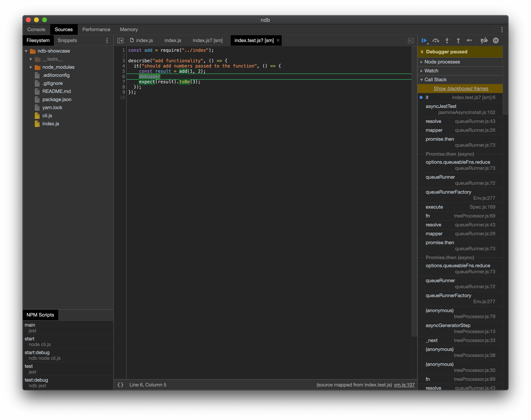Click the Step forward arrow icon
Viewport: 531px width, 420px height.
point(469,41)
